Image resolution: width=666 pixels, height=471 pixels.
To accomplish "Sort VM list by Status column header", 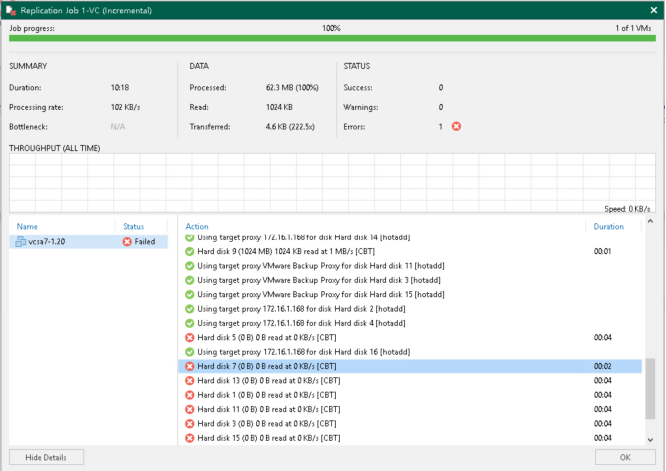I will coord(133,226).
